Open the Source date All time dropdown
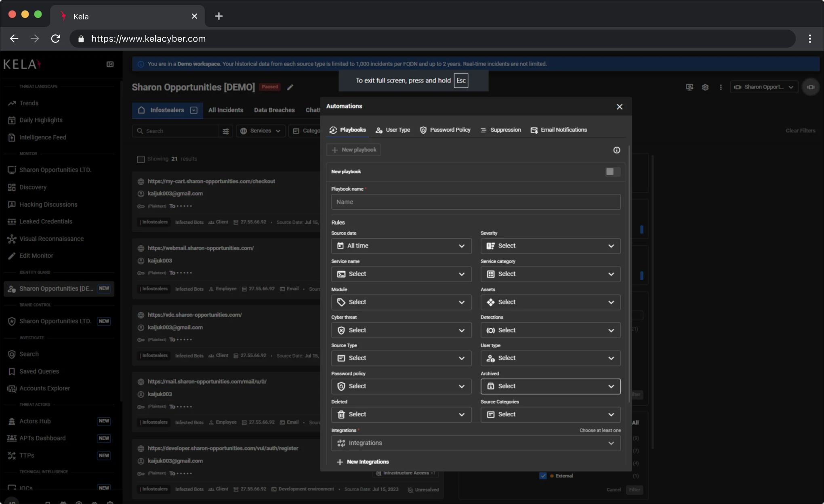This screenshot has height=504, width=824. point(401,246)
